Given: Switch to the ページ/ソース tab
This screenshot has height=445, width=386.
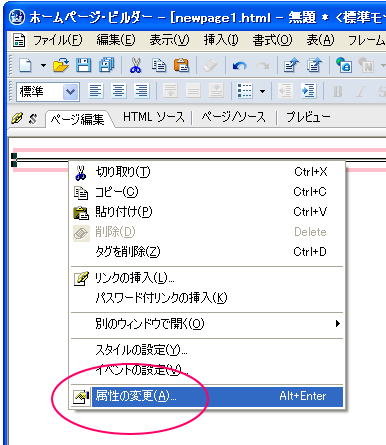Looking at the screenshot, I should (x=234, y=117).
